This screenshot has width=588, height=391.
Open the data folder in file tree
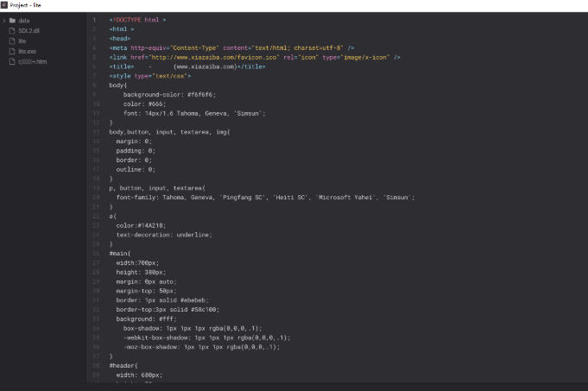24,20
